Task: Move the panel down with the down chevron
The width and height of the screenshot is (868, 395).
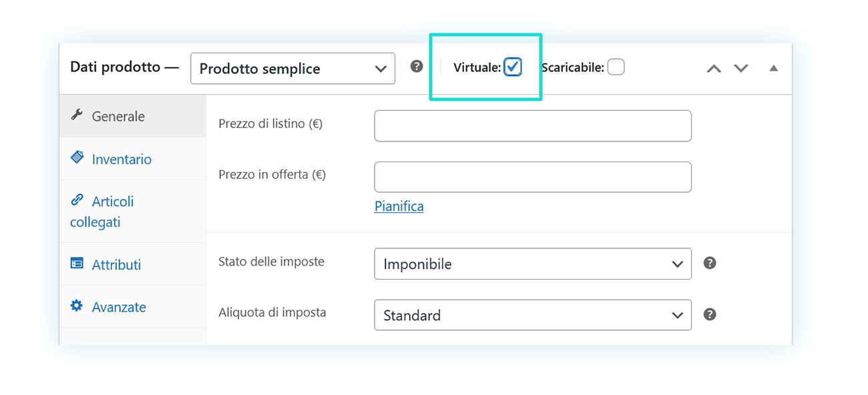Action: 741,68
